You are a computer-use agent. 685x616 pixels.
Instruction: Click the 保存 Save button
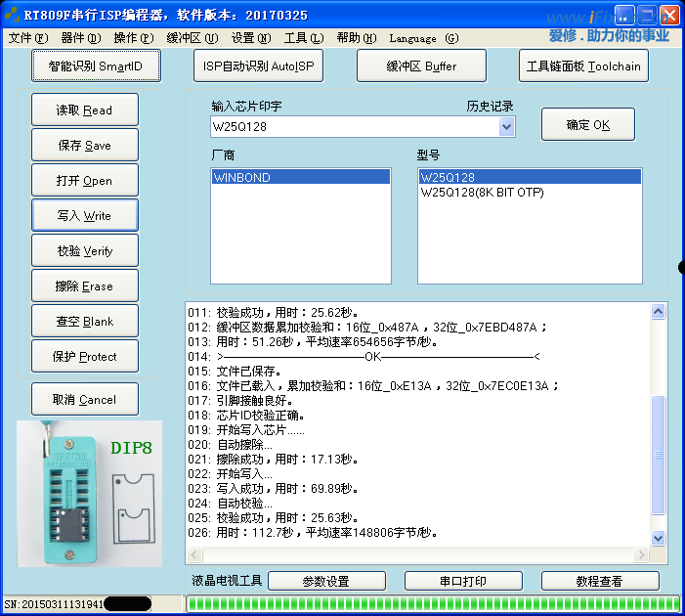(x=85, y=145)
